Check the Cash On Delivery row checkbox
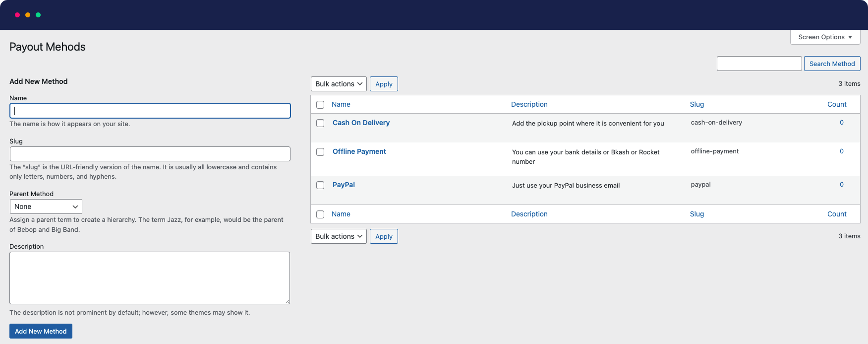Image resolution: width=868 pixels, height=344 pixels. (x=320, y=123)
